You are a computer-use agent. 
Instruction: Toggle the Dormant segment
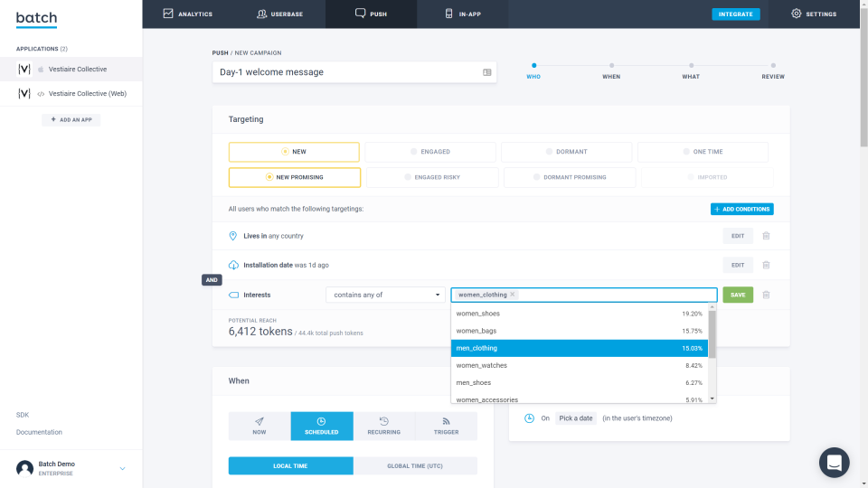[x=566, y=152]
